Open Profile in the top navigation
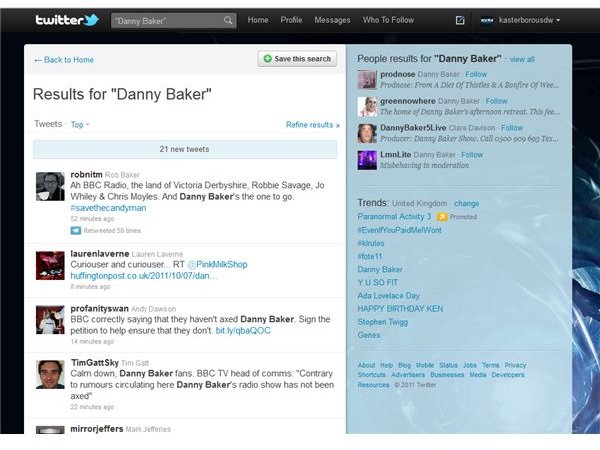The height and width of the screenshot is (450, 600). click(x=291, y=20)
